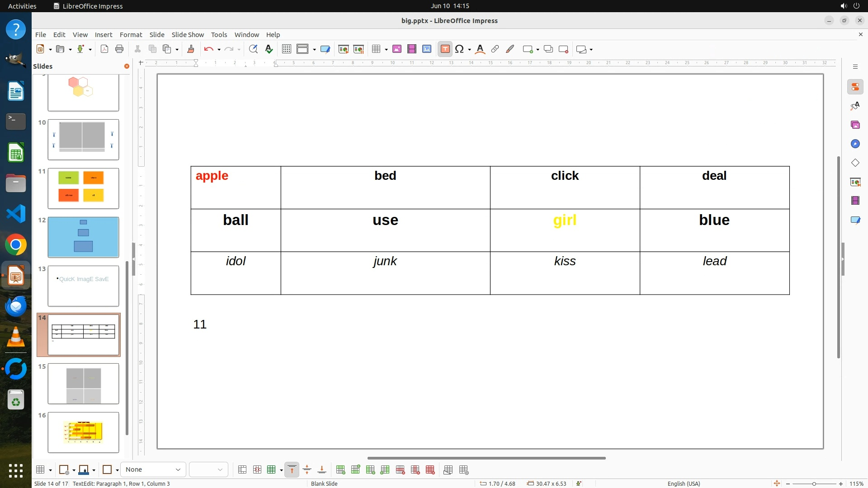Expand the Insert Table dropdown arrow

coord(386,49)
